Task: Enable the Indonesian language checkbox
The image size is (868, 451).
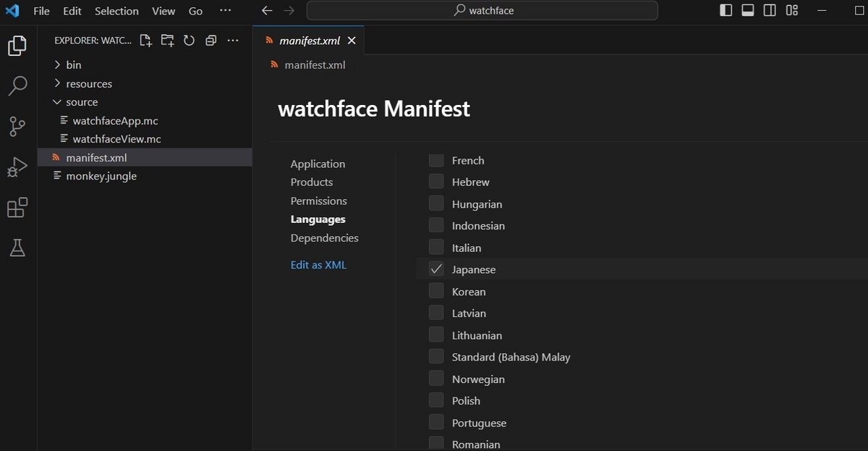Action: (x=436, y=225)
